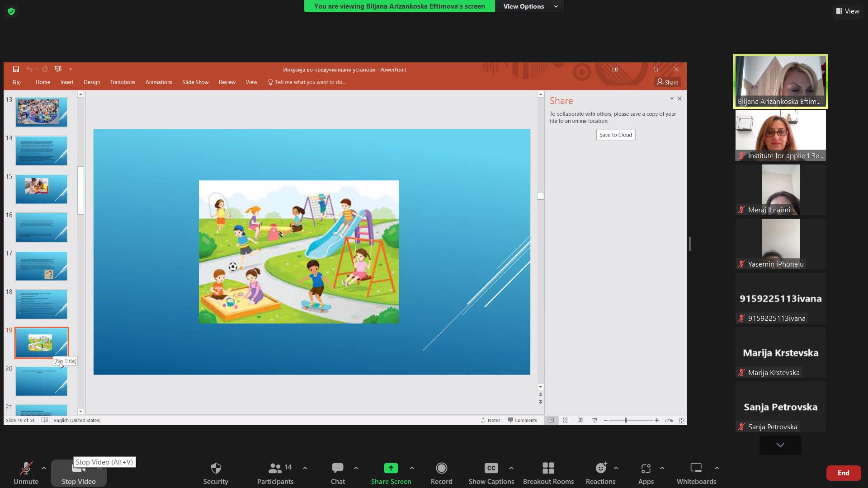Unmute the microphone in Zoom
Screen dimensions: 868x488
tap(26, 473)
